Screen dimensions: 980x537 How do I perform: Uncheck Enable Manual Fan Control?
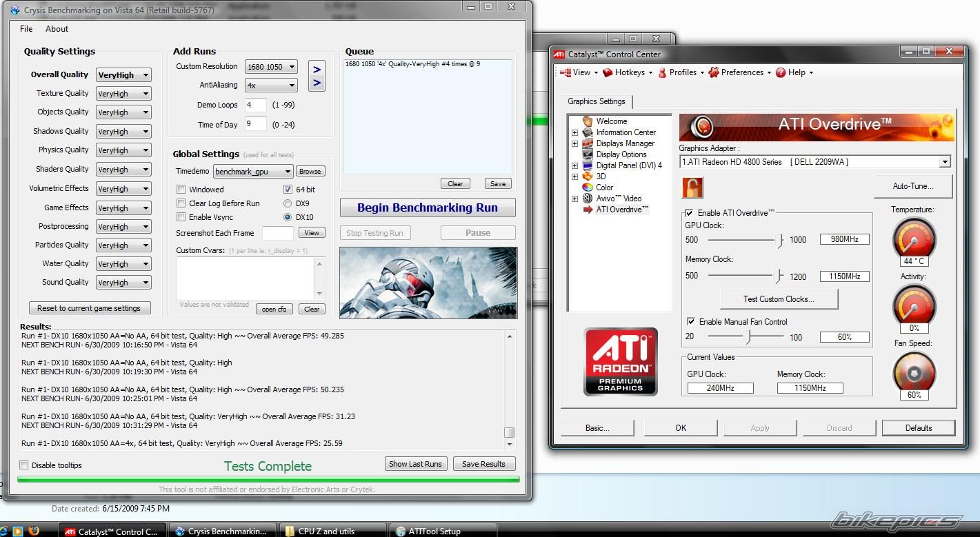pyautogui.click(x=690, y=322)
